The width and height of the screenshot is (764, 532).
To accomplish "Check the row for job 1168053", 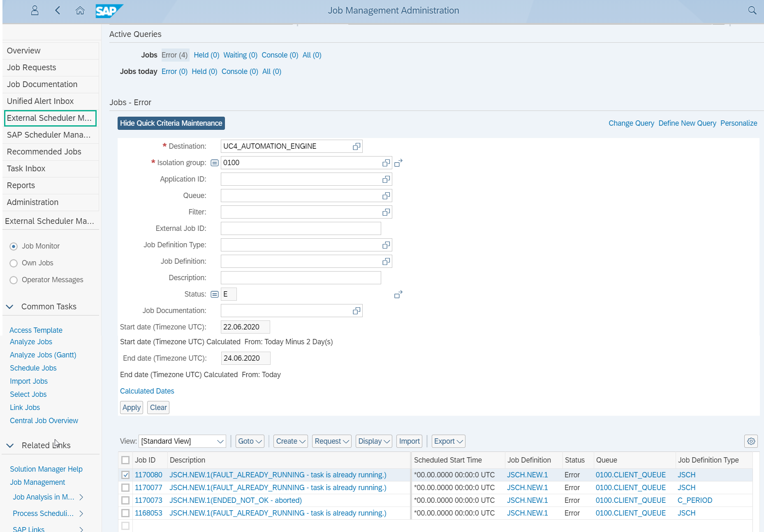I will (125, 513).
